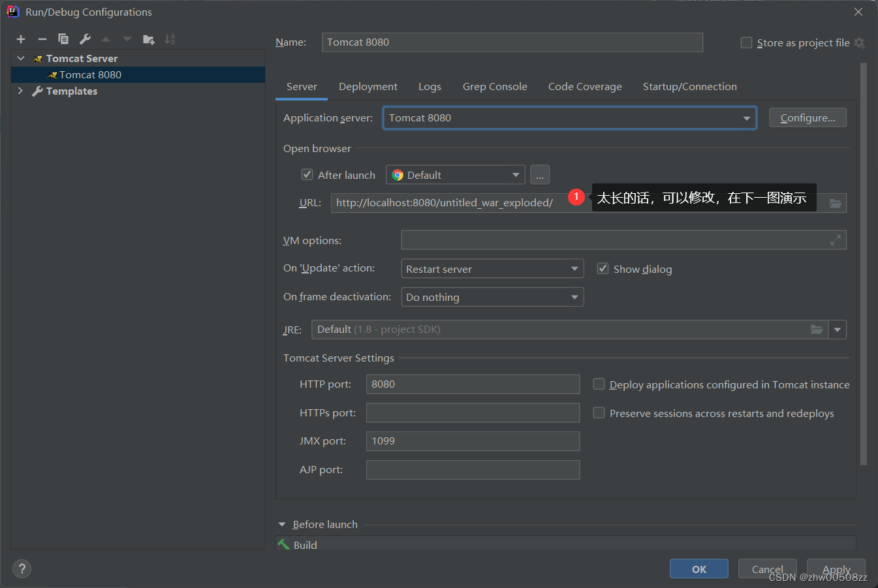Open Edit Templates with the wrench toolbar icon
The width and height of the screenshot is (878, 588).
(x=85, y=39)
